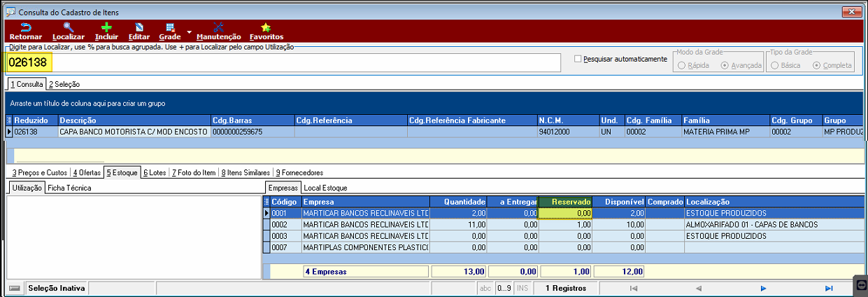
Task: Click the total quantity 13,00 cell
Action: 460,271
